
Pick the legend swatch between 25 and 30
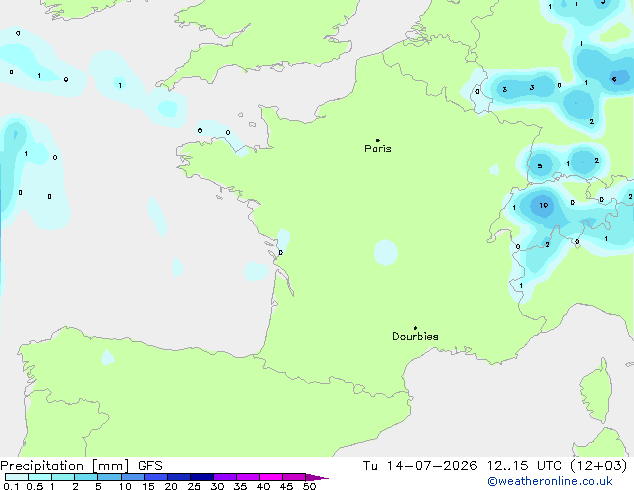point(201,477)
